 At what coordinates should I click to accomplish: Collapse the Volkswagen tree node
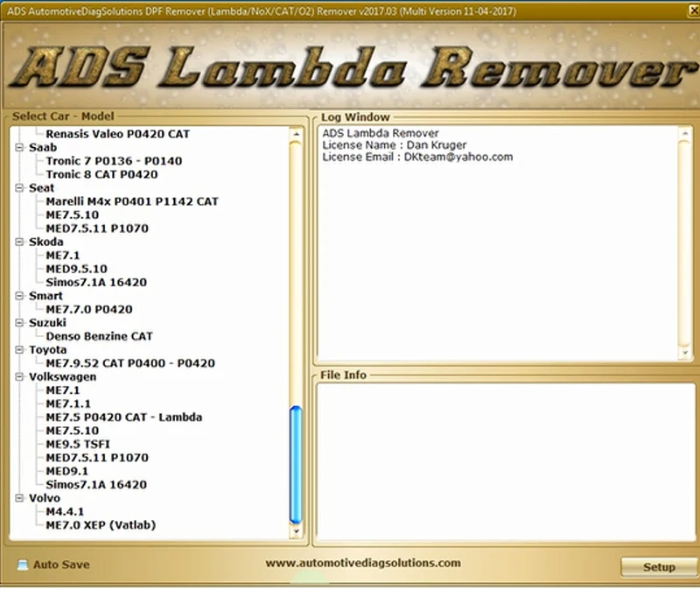tap(19, 377)
